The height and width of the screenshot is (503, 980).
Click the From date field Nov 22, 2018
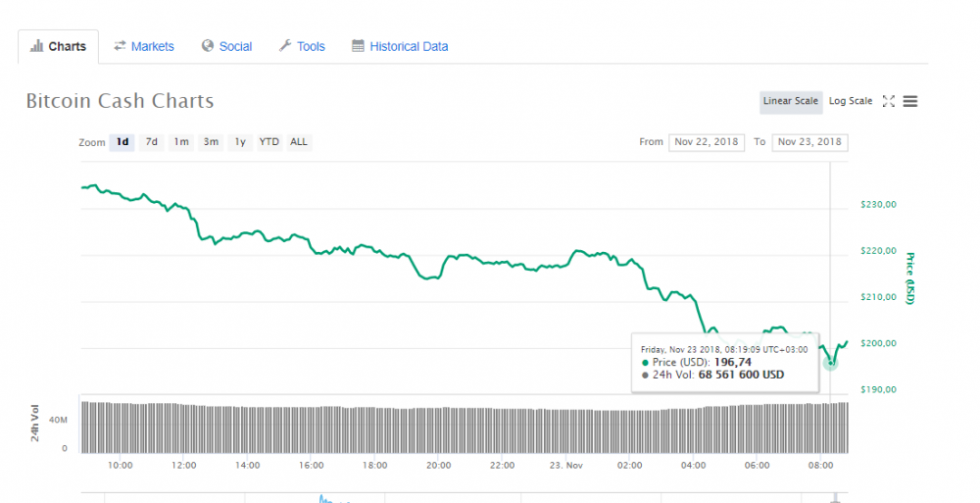[707, 142]
